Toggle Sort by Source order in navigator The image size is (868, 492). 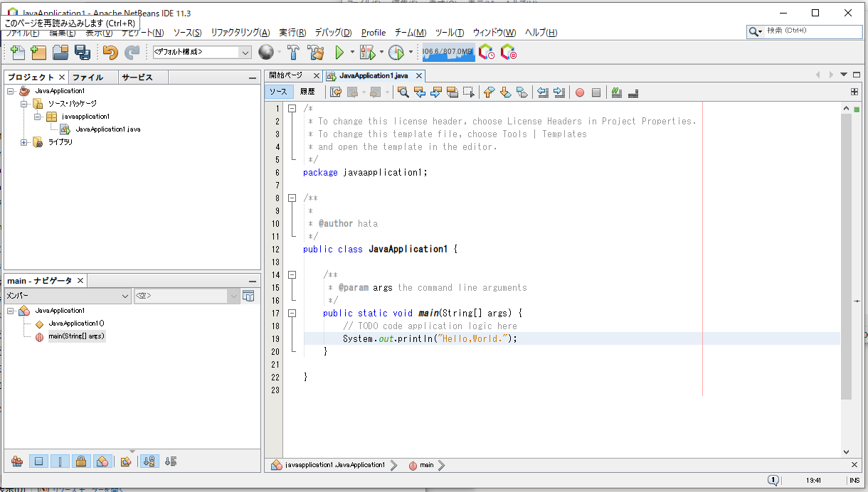point(170,461)
